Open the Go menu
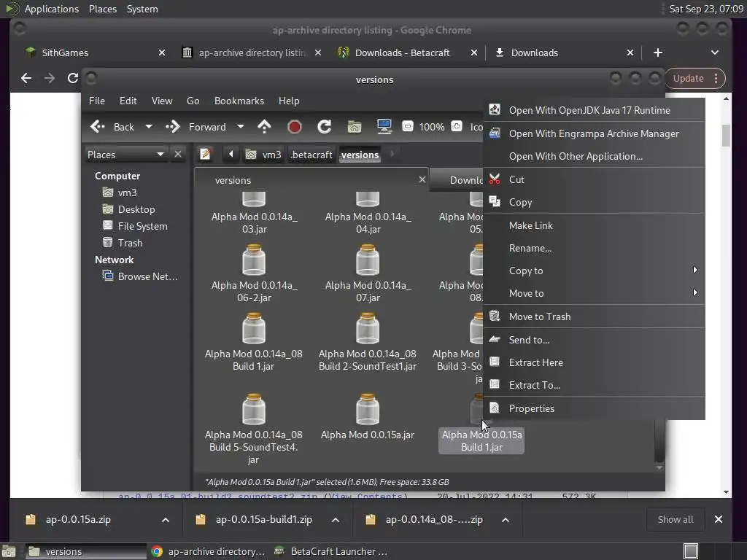The width and height of the screenshot is (747, 560). click(x=193, y=101)
